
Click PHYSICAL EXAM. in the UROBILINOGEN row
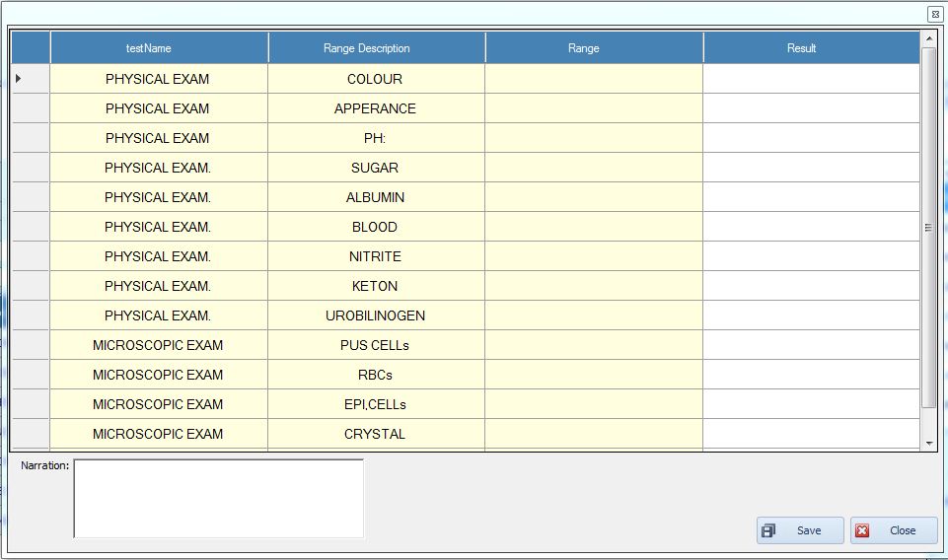(158, 315)
